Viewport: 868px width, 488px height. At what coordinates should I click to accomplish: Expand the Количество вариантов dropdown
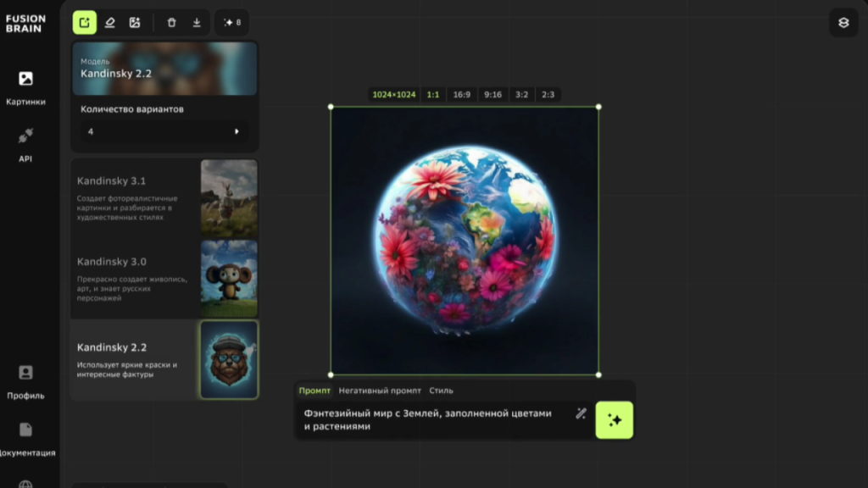pyautogui.click(x=164, y=131)
